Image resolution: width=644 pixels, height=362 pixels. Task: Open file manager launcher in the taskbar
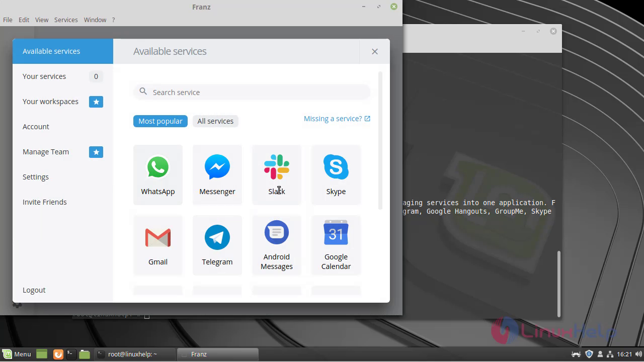85,354
